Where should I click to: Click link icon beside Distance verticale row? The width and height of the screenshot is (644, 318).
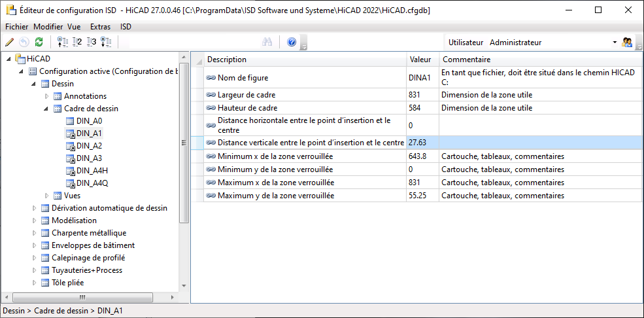coord(211,143)
